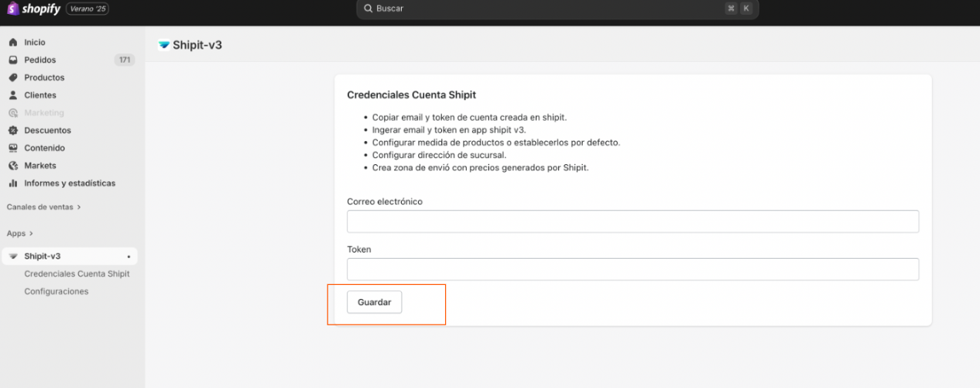Click the Correo electrónico label
This screenshot has width=980, height=388.
tap(385, 201)
